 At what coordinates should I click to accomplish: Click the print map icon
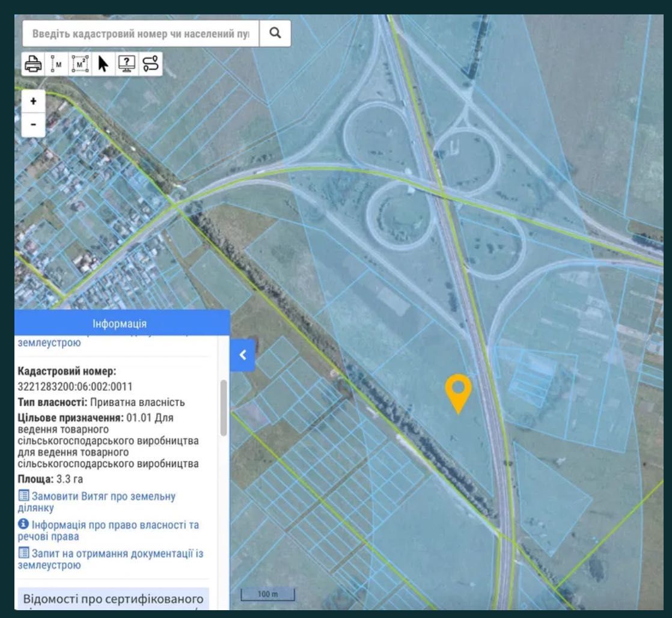point(33,64)
